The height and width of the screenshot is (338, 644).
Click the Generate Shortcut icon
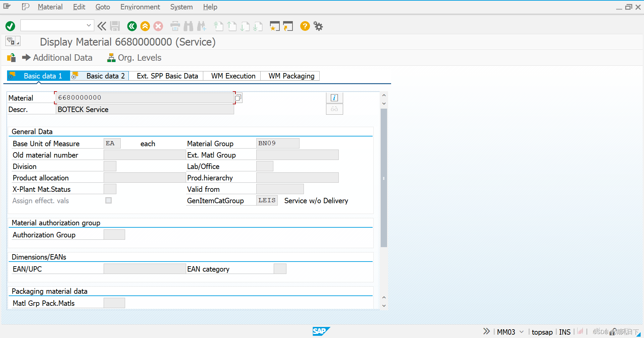288,26
